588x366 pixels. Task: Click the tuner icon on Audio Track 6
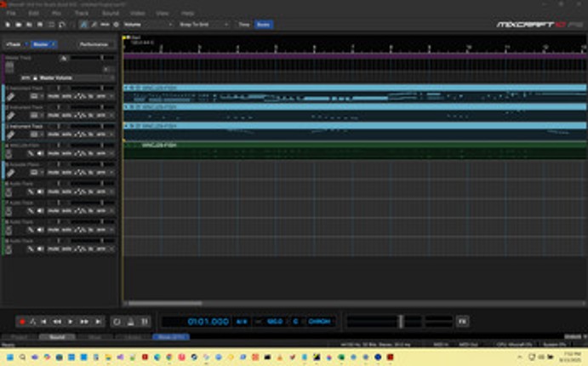point(31,192)
